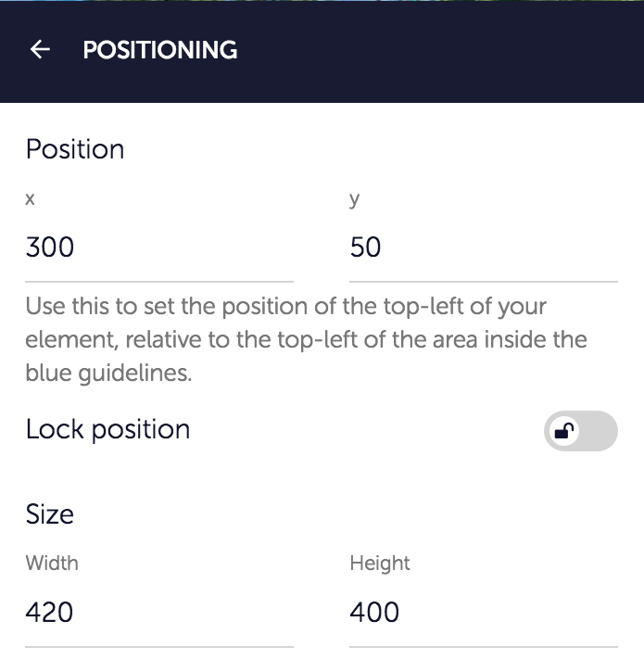Click the underline beneath the Height value

coord(483,646)
